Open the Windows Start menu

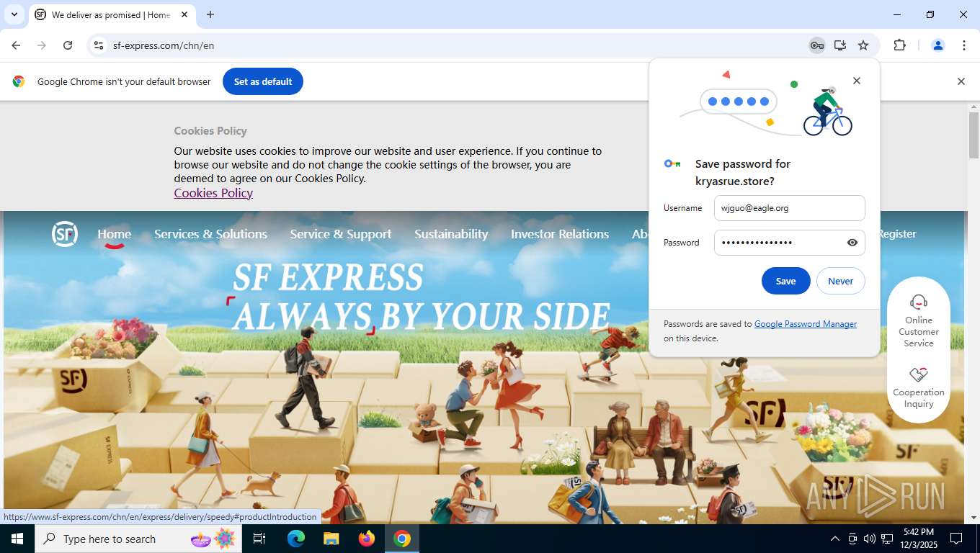(x=17, y=539)
